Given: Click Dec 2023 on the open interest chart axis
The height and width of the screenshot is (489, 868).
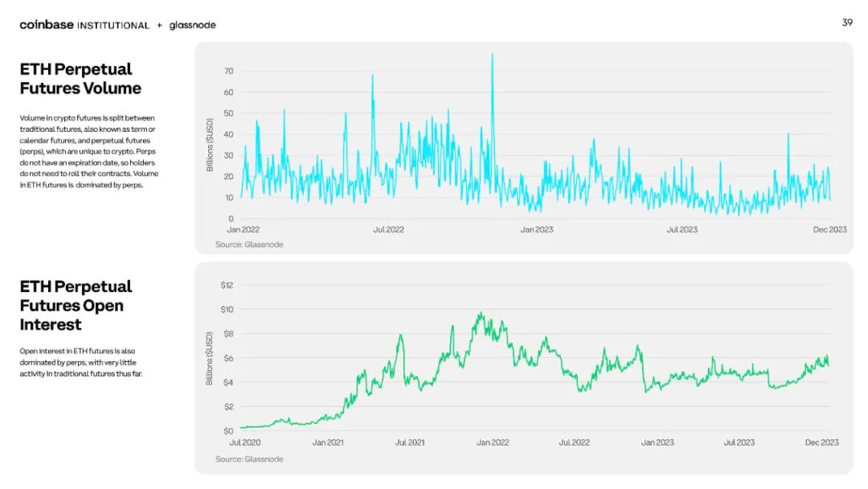Looking at the screenshot, I should point(821,442).
